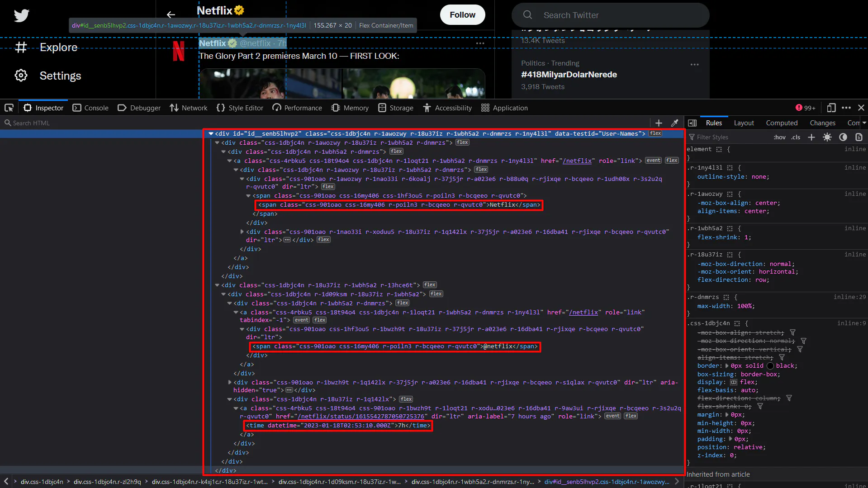Screen dimensions: 868x488
Task: Select the element picker tool
Action: 9,108
